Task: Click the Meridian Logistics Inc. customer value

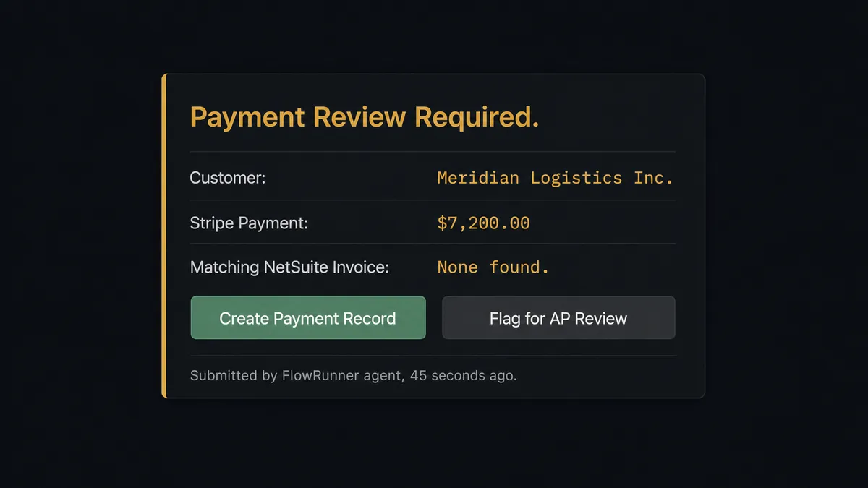Action: tap(556, 178)
